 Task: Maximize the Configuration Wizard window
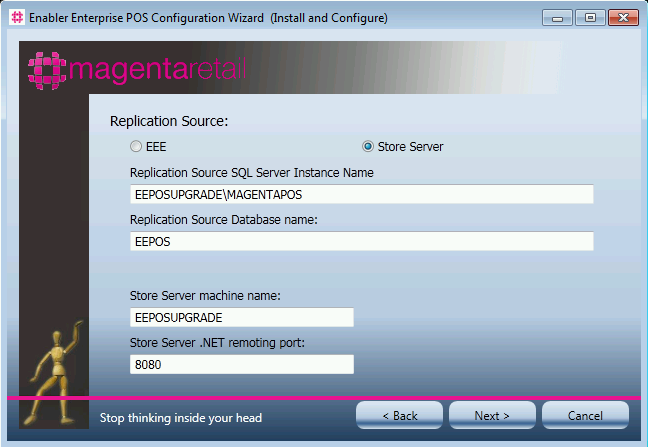click(x=590, y=18)
